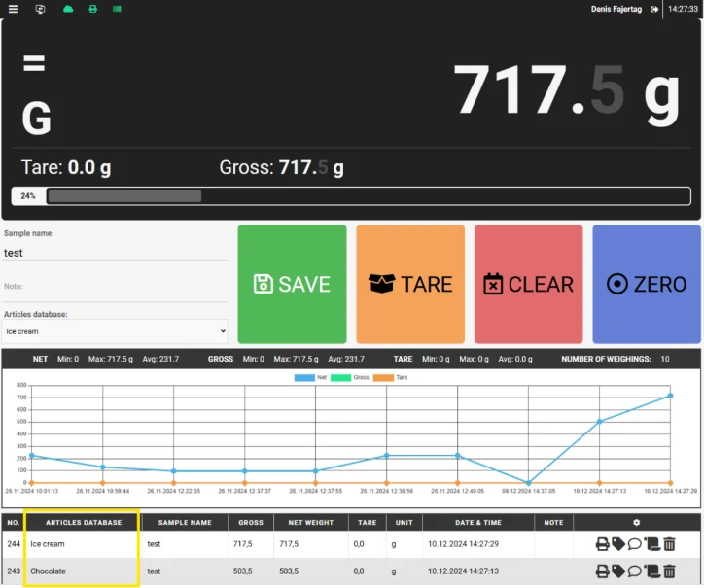Click NET Avg: 231.7 statistic

[x=160, y=359]
